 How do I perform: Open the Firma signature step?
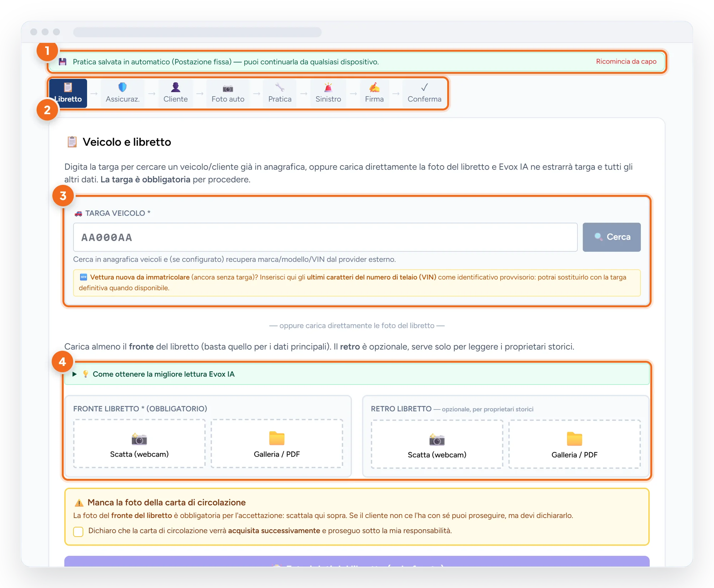click(x=374, y=93)
